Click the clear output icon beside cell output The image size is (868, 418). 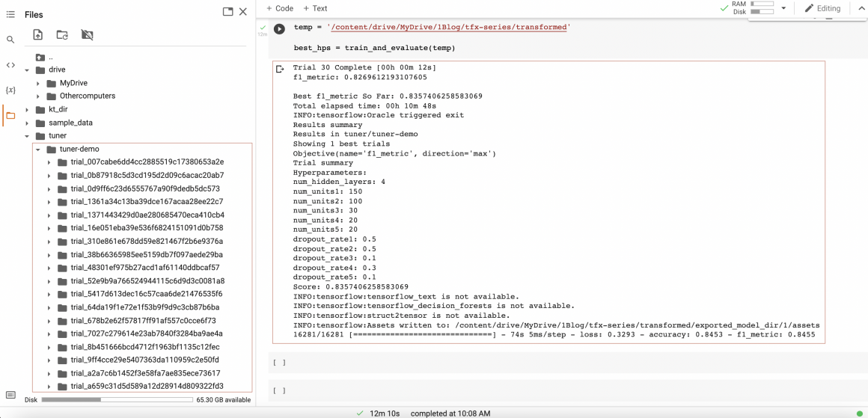click(x=281, y=70)
